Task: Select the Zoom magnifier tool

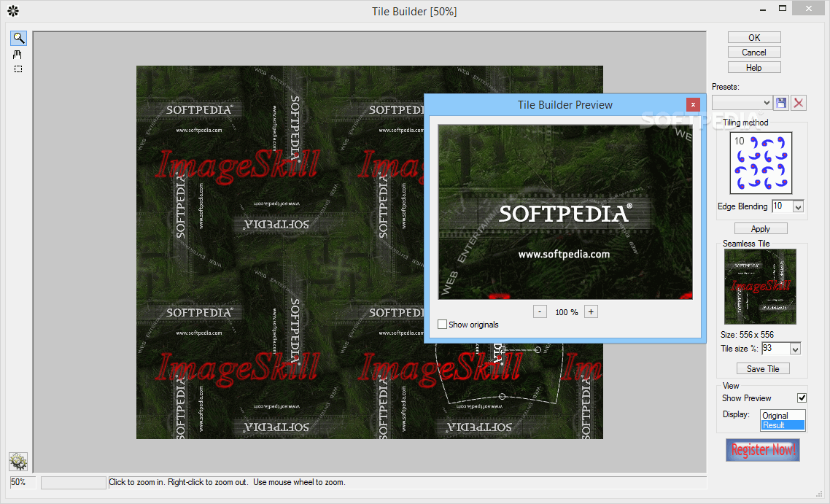Action: 18,38
